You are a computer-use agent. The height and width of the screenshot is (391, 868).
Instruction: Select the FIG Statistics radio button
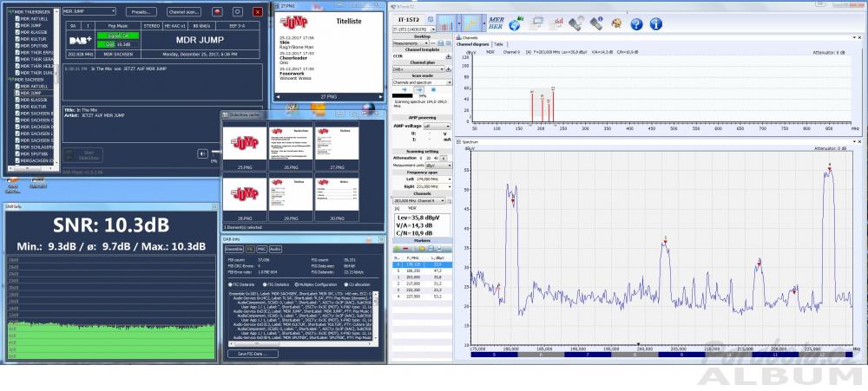265,284
